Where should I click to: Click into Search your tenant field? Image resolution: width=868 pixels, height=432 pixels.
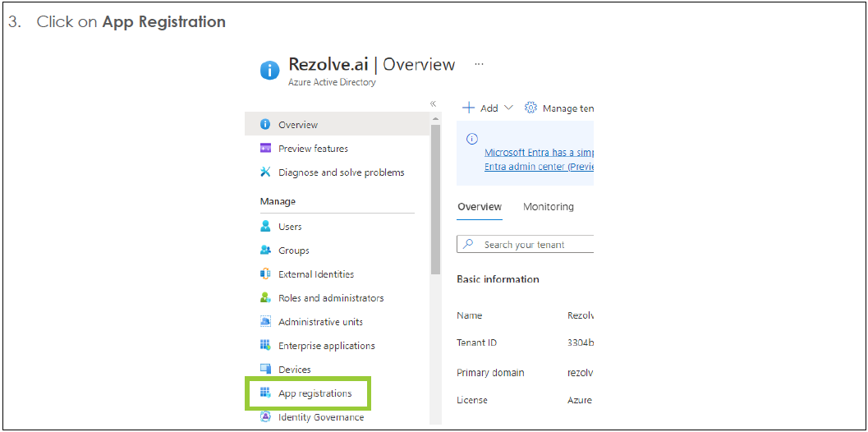[526, 244]
